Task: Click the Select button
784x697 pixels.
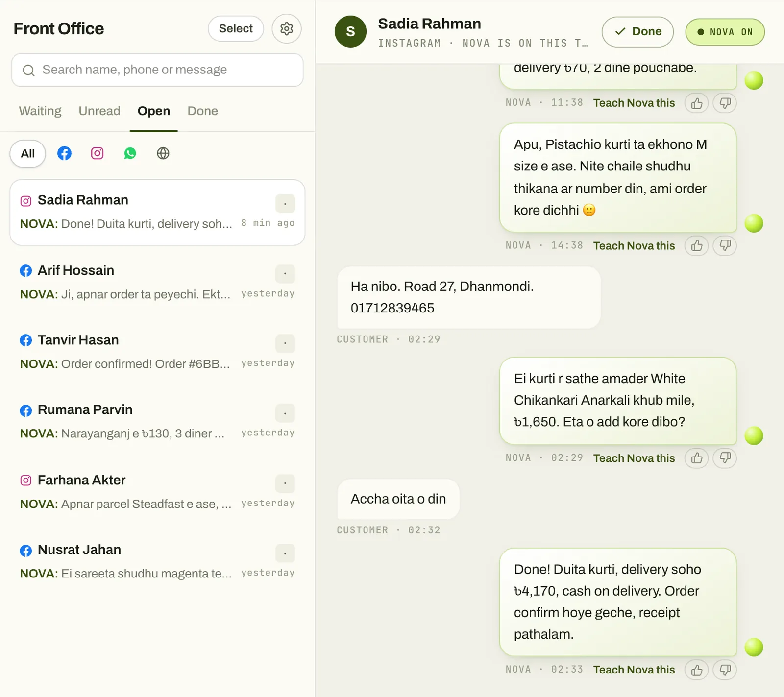Action: (x=236, y=28)
